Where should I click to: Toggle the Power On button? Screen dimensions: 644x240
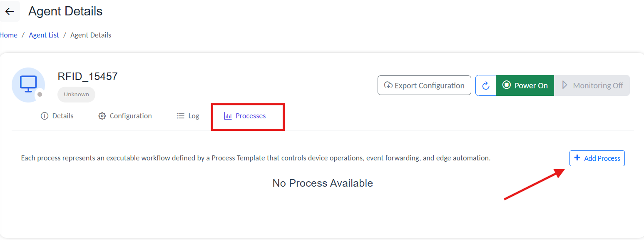click(525, 85)
